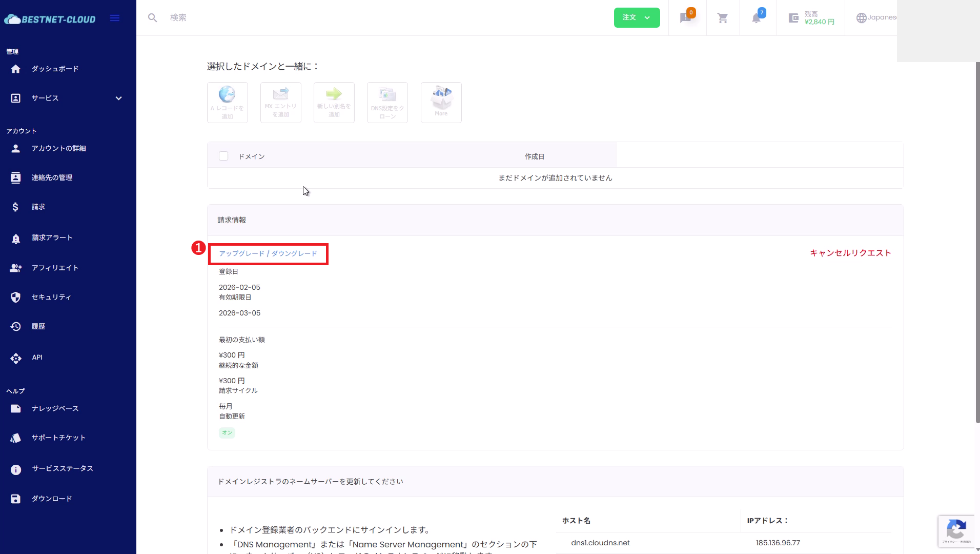Open サポートチケット in the sidebar
The image size is (980, 554).
pos(58,438)
